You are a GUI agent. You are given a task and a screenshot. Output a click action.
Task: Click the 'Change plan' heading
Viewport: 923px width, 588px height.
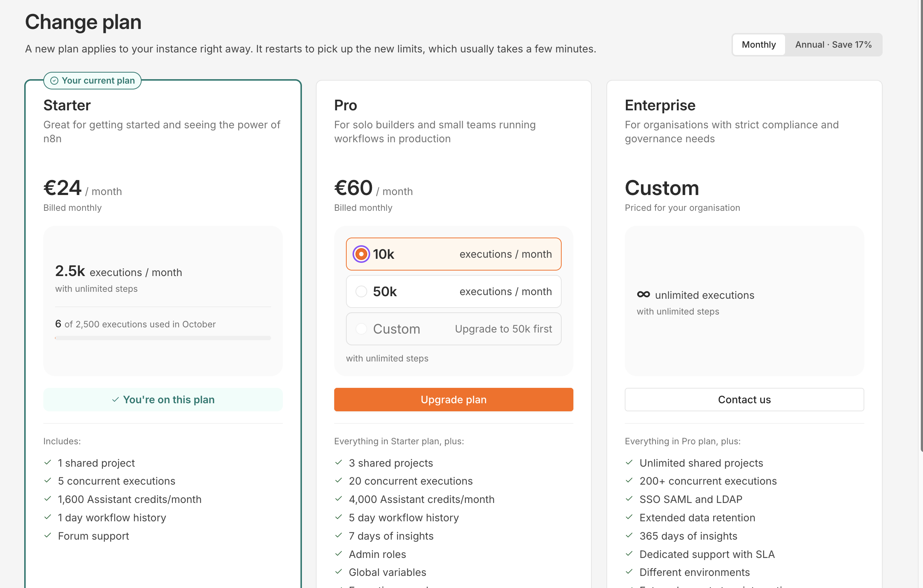83,22
